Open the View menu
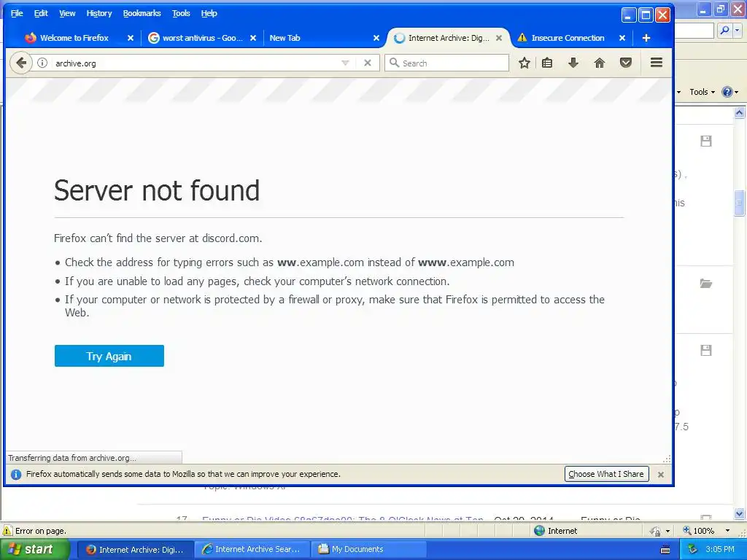Screen dimensions: 747x560 click(67, 13)
